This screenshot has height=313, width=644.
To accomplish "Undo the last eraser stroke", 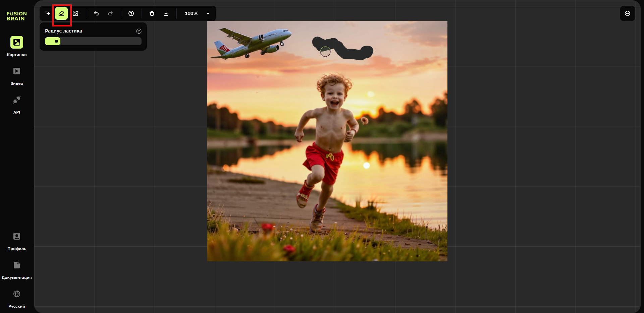I will [96, 13].
